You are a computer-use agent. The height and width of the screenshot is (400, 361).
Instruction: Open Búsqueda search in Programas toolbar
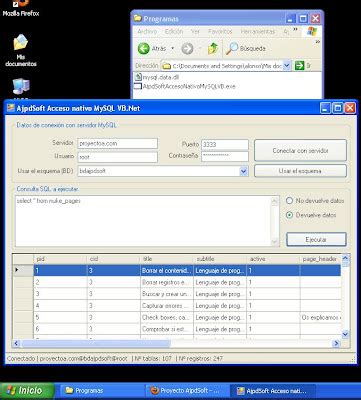[x=246, y=49]
